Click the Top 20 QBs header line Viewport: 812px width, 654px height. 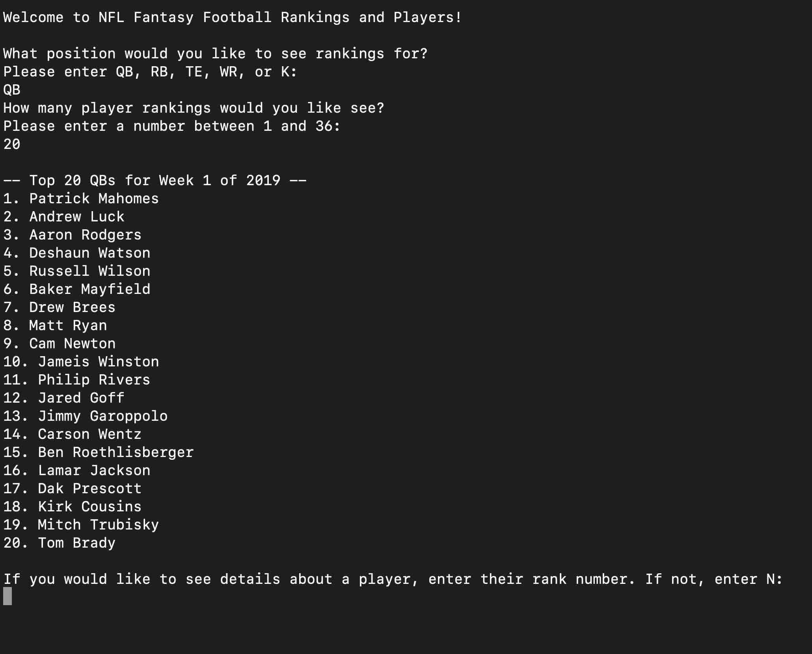click(x=155, y=180)
